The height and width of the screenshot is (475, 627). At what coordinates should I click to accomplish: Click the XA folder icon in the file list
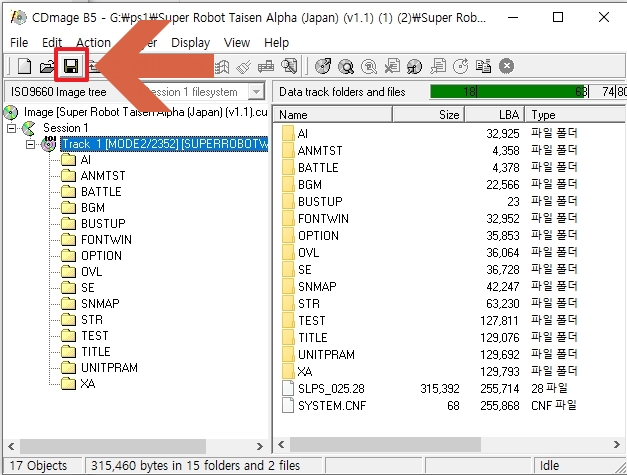coord(288,371)
